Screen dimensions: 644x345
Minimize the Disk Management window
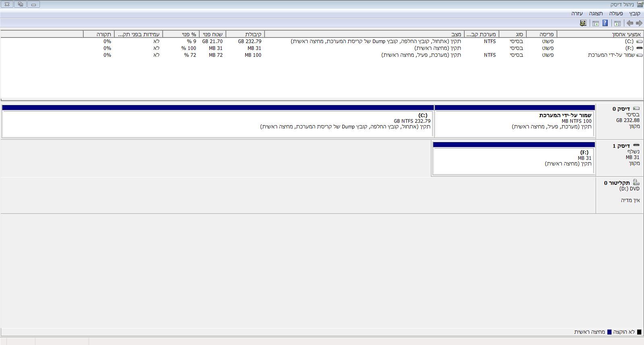tap(33, 4)
